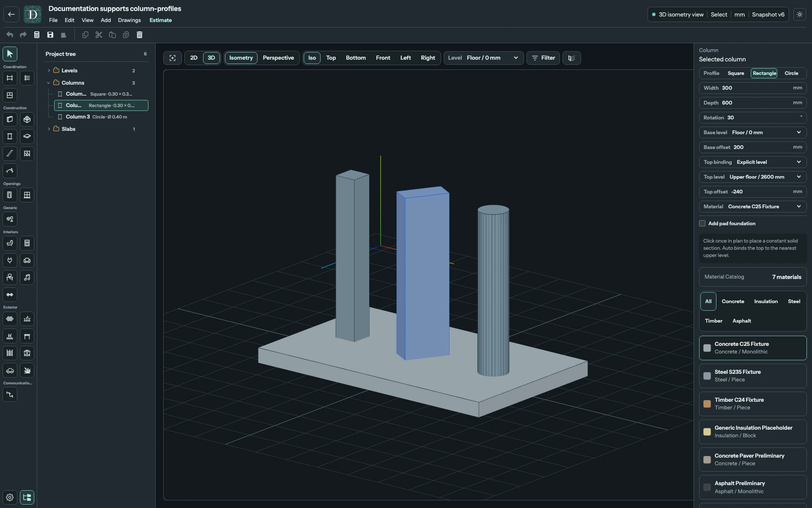The height and width of the screenshot is (508, 812).
Task: Open the Level Floor / 0 mm dropdown
Action: (x=484, y=58)
